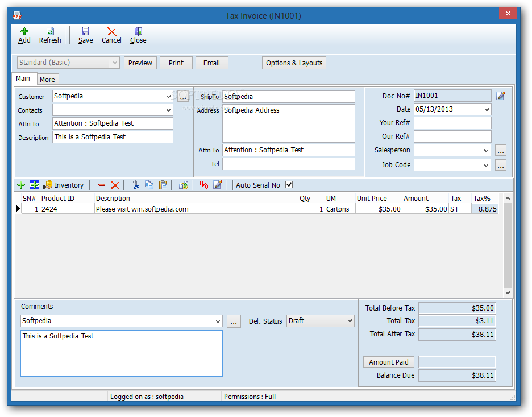Click the Unit Price column header

379,199
